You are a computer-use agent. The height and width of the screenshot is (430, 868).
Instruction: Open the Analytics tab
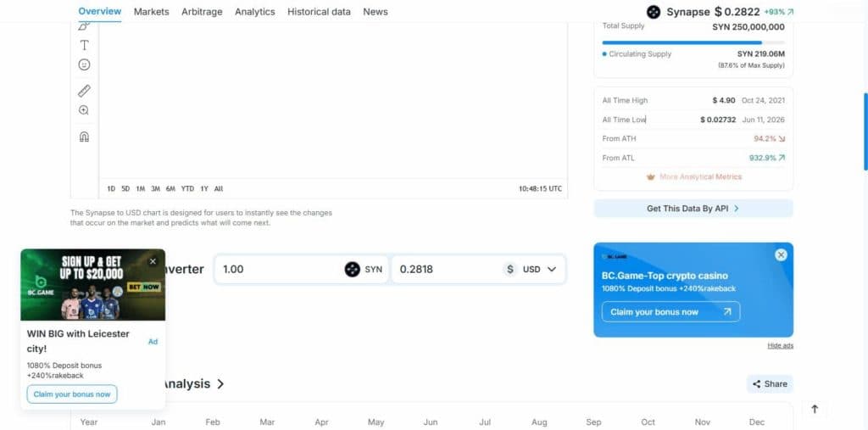254,12
